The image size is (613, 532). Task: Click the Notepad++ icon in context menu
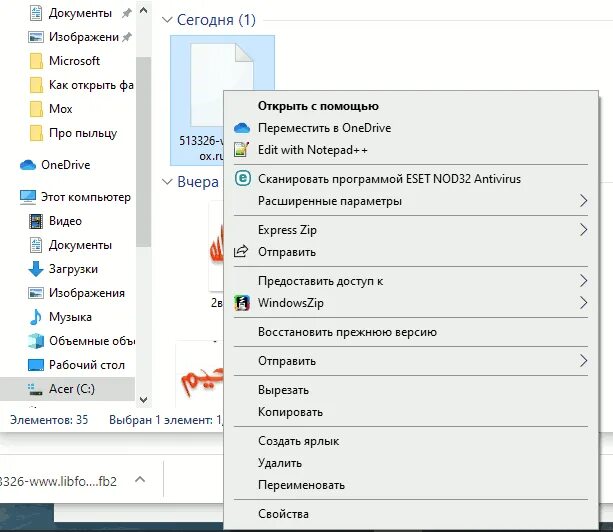click(x=242, y=150)
